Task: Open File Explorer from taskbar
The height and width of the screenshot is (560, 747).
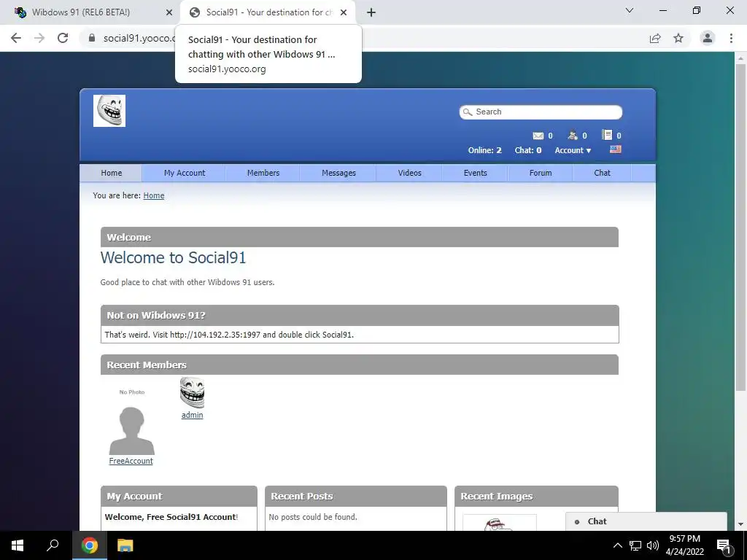Action: (x=125, y=545)
